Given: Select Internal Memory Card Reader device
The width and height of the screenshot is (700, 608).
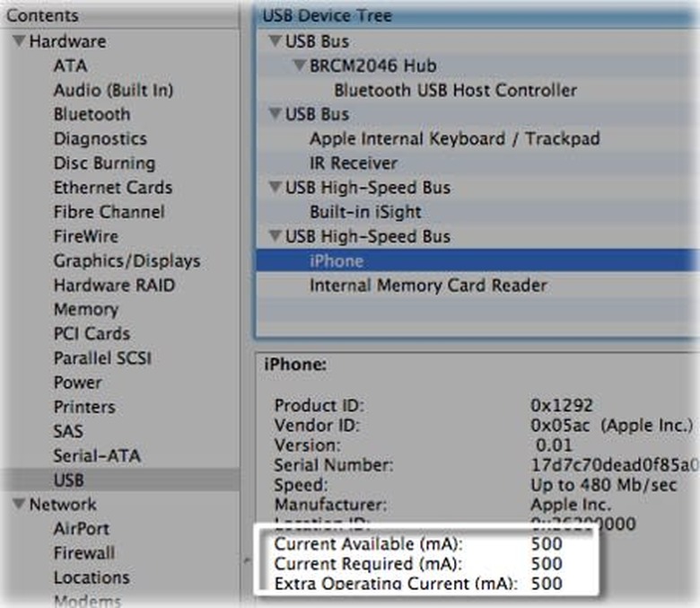Looking at the screenshot, I should [x=428, y=286].
